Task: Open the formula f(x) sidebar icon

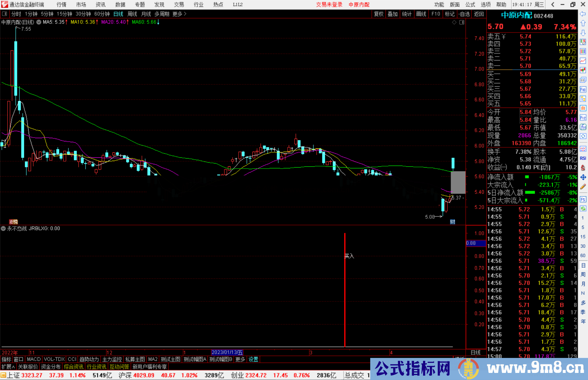Action: coord(583,127)
